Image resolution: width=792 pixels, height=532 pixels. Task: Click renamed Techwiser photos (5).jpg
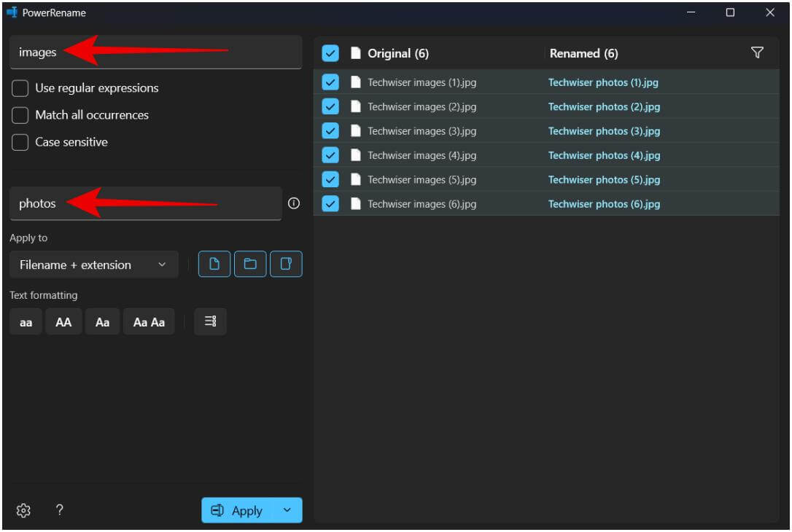tap(604, 180)
